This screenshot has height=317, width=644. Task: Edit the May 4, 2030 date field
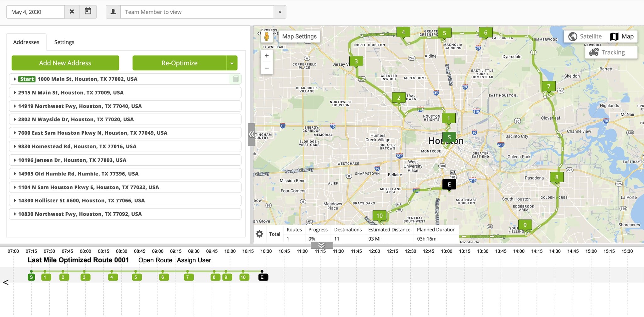click(36, 12)
